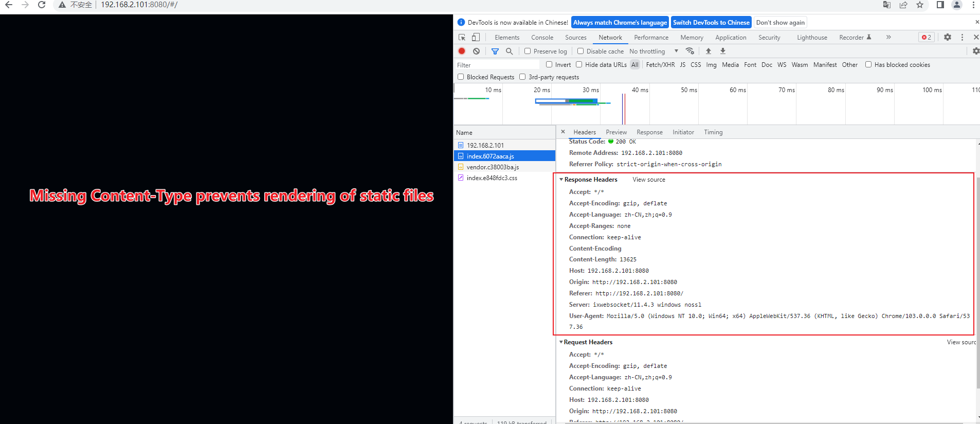980x424 pixels.
Task: Open the Lighthouse tab
Action: 812,38
